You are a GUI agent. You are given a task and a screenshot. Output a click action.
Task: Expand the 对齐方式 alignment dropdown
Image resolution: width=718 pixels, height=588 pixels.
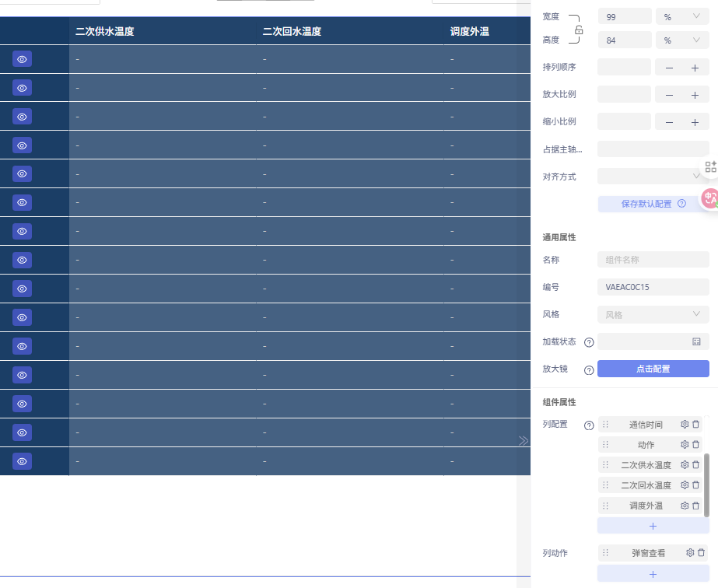(x=653, y=177)
